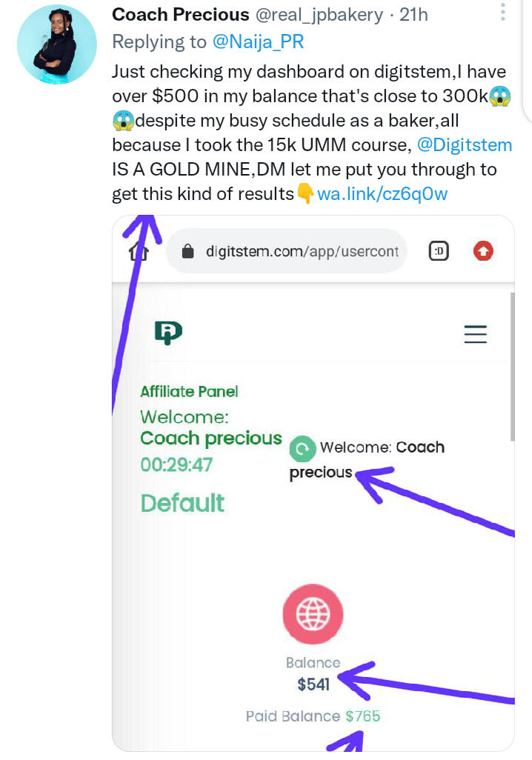Click the gray scrollbar on the dashboard
Viewport: 532px width, 760px height.
point(511,367)
